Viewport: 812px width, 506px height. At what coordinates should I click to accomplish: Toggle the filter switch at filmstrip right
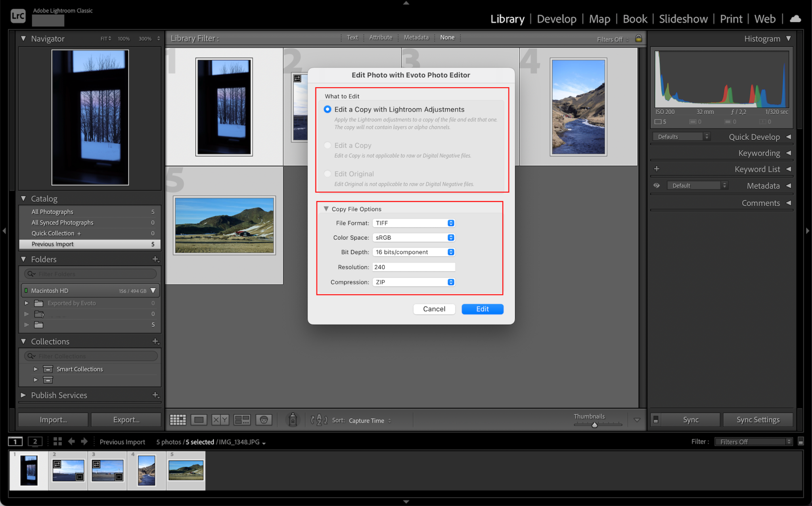click(801, 442)
